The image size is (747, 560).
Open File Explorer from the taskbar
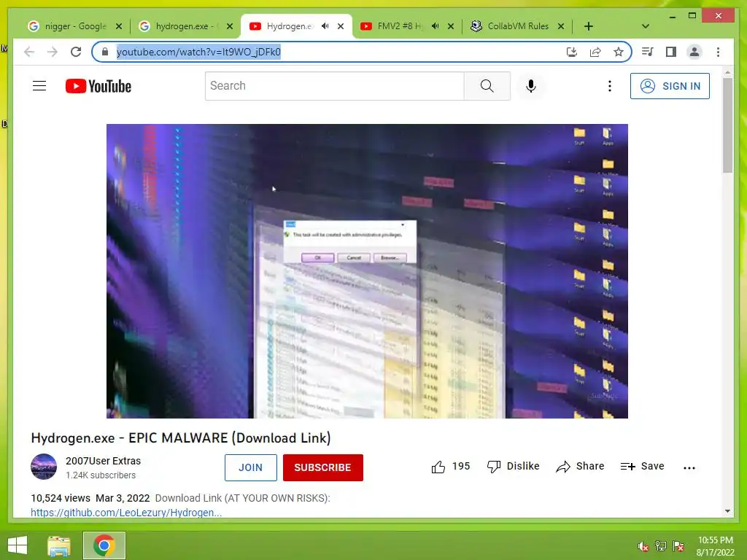[58, 545]
